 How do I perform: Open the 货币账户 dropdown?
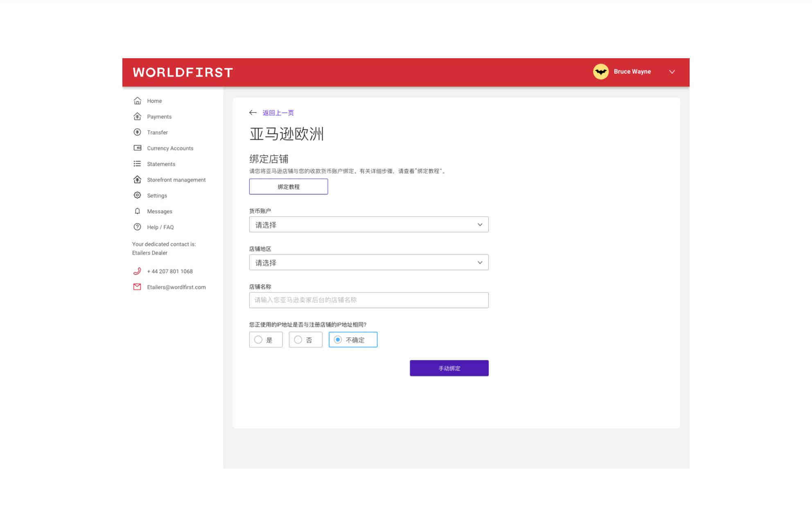(368, 224)
